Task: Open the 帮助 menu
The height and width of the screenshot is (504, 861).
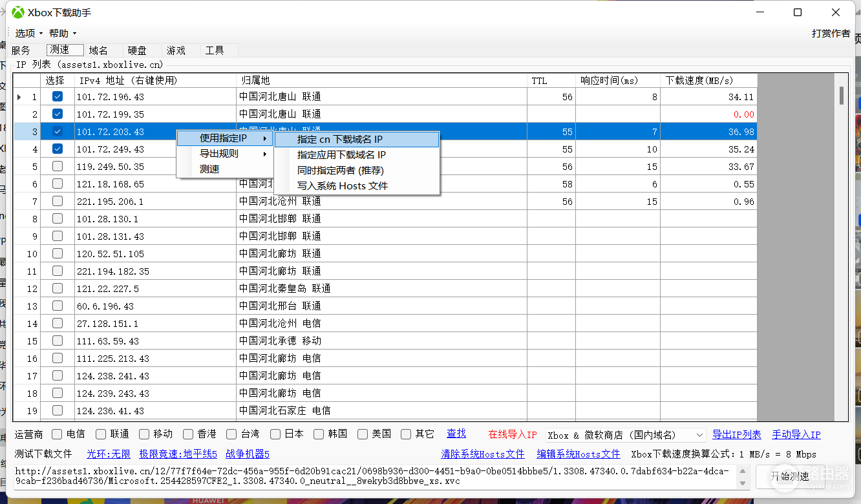Action: [x=62, y=33]
